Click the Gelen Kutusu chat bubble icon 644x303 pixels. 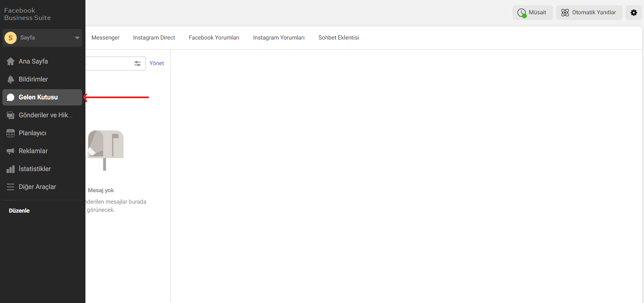tap(11, 97)
